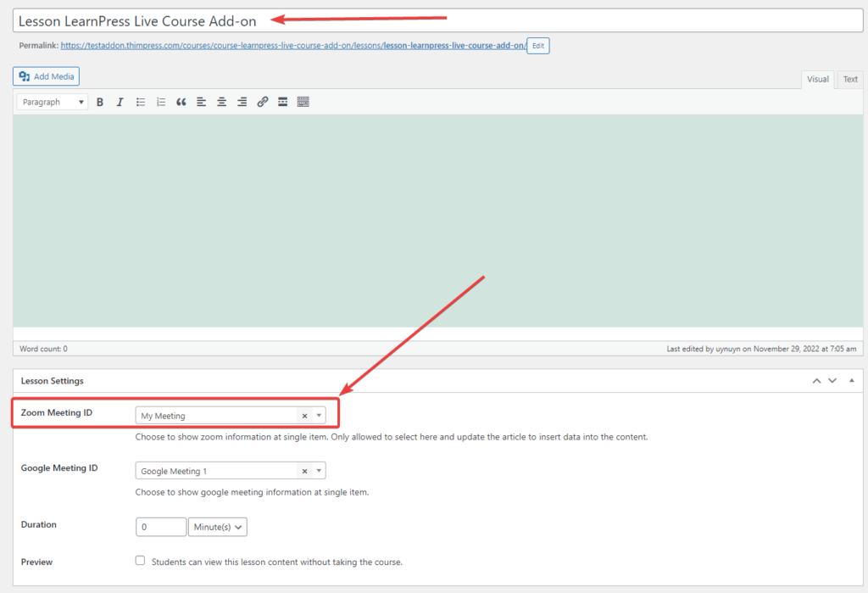
Task: Select the bulleted list icon
Action: pos(140,102)
